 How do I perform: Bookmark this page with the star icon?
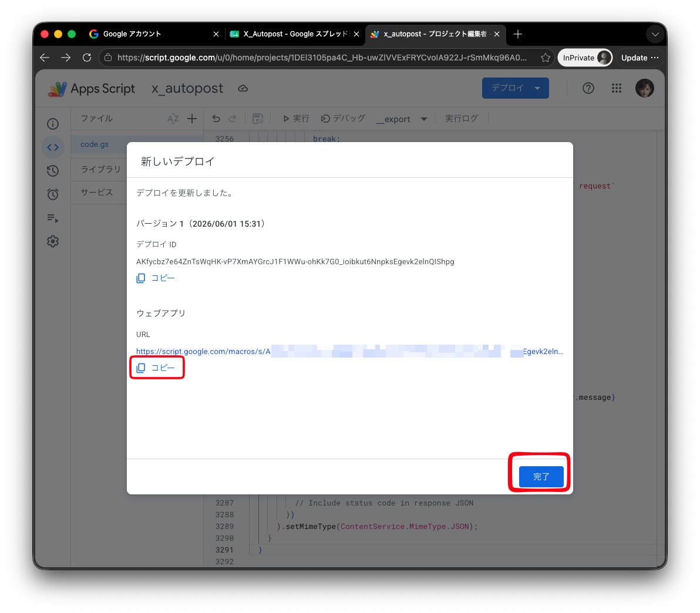[545, 58]
